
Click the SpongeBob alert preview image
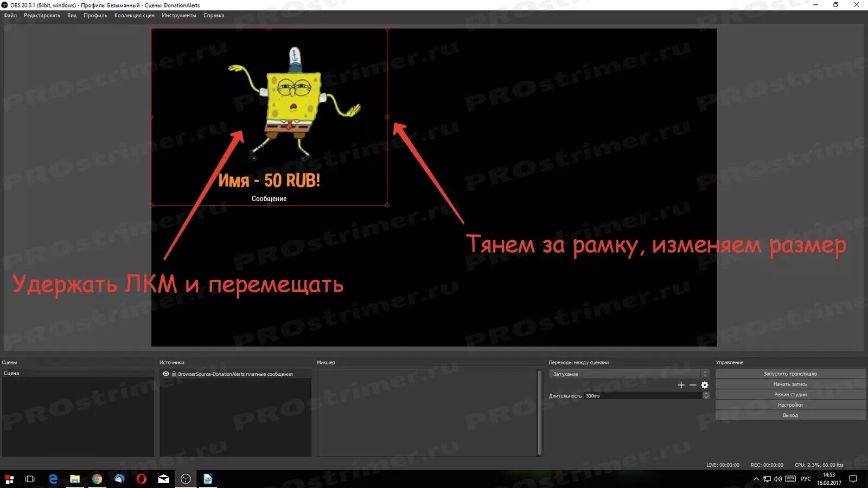point(293,103)
